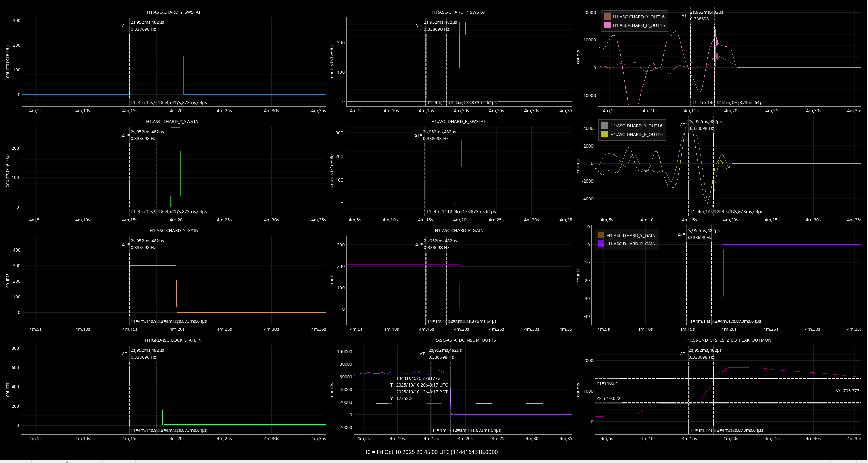This screenshot has width=868, height=463.
Task: Click the 0.338698 Hz label in DHARD_P_SWSTAT plot
Action: [435, 138]
